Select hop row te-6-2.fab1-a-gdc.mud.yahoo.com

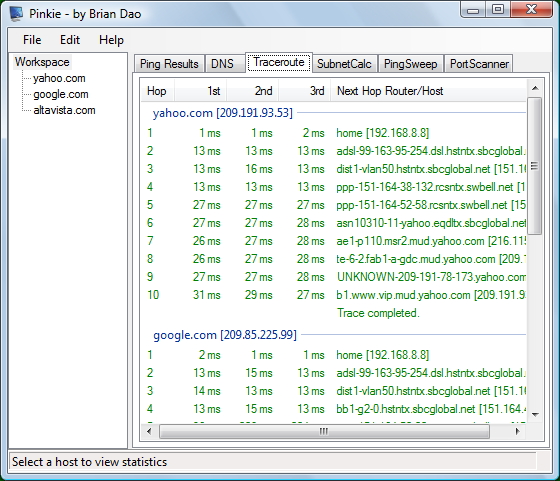click(334, 259)
